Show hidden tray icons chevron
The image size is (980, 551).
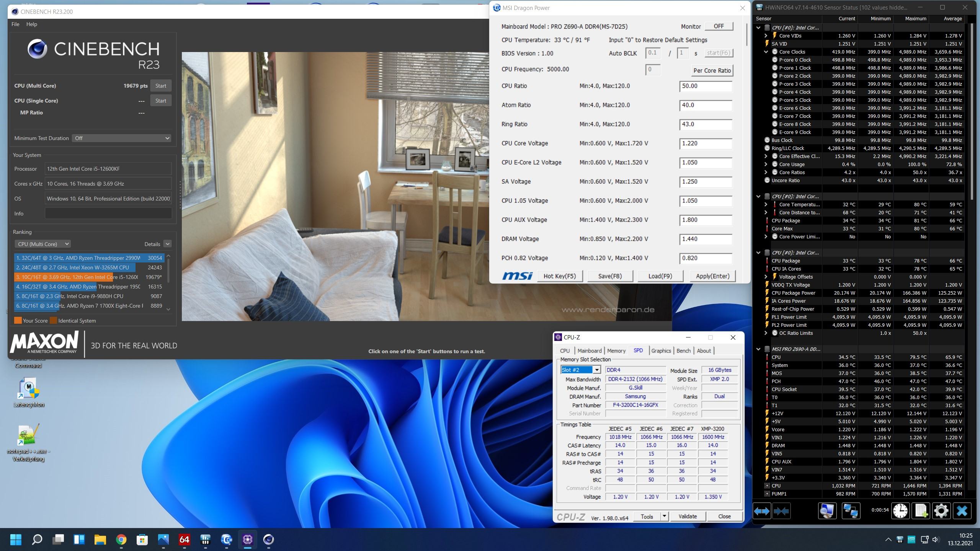click(888, 540)
